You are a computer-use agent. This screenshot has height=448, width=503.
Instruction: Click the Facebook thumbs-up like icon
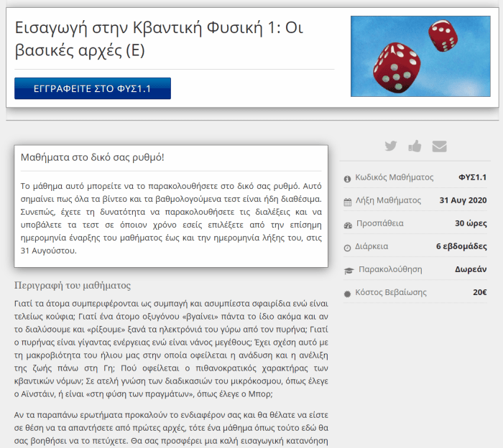pyautogui.click(x=415, y=146)
